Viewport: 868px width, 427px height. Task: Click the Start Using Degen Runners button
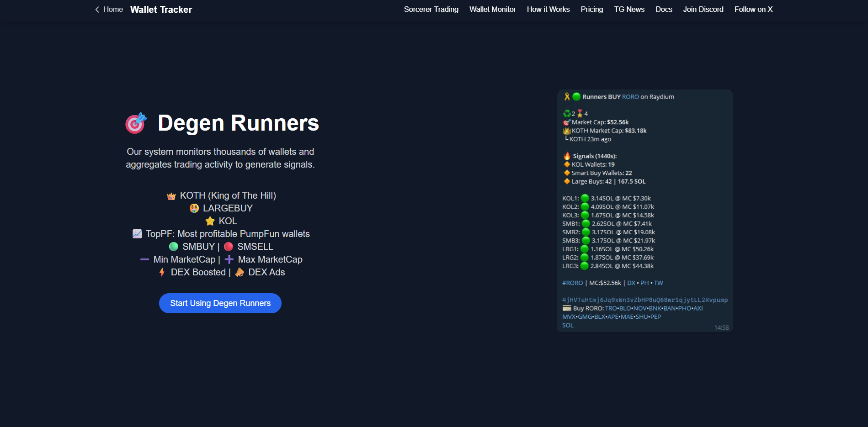coord(220,303)
